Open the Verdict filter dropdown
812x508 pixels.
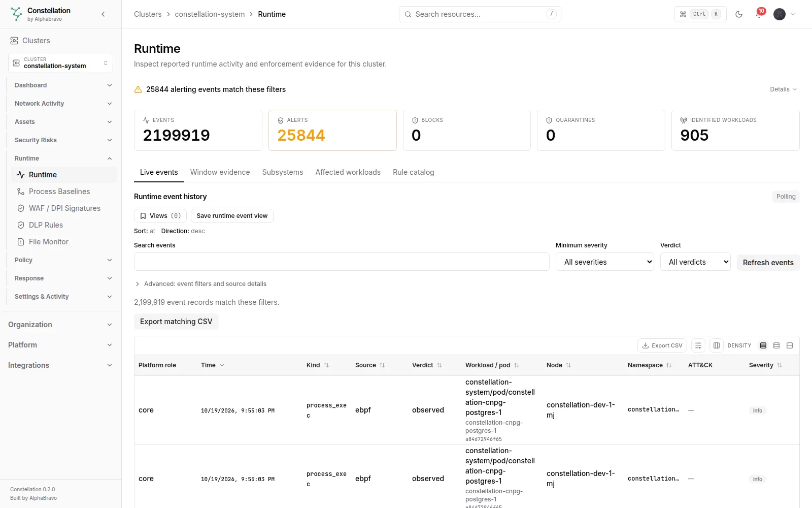point(695,262)
